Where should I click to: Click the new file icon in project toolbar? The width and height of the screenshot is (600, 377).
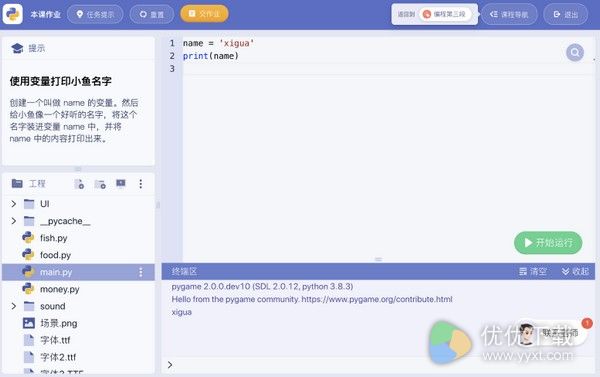(x=79, y=184)
